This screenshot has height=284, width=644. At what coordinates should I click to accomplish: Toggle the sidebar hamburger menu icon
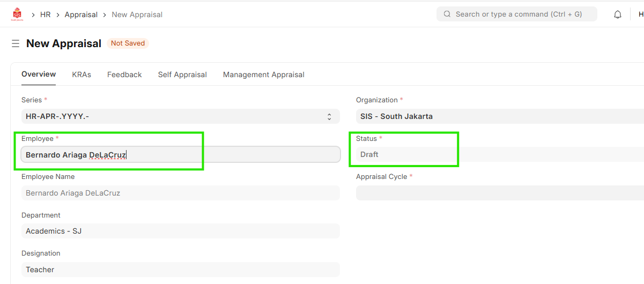[16, 43]
